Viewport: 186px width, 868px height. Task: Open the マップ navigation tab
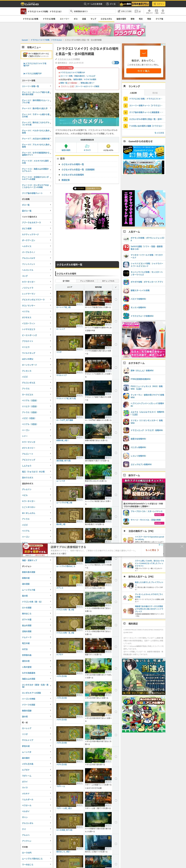pyautogui.click(x=93, y=19)
